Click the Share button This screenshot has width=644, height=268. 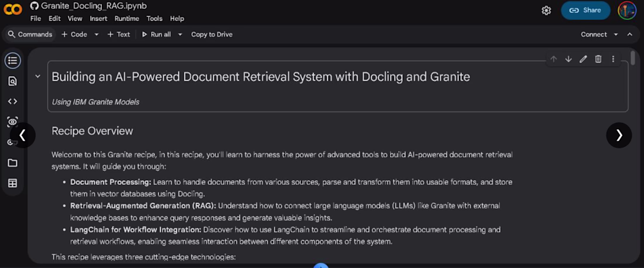tap(585, 11)
